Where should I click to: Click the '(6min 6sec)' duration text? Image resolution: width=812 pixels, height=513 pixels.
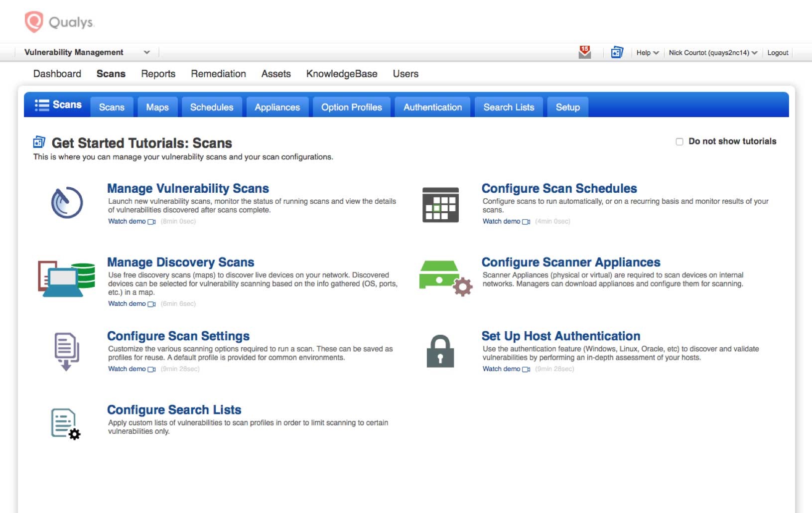(x=178, y=303)
